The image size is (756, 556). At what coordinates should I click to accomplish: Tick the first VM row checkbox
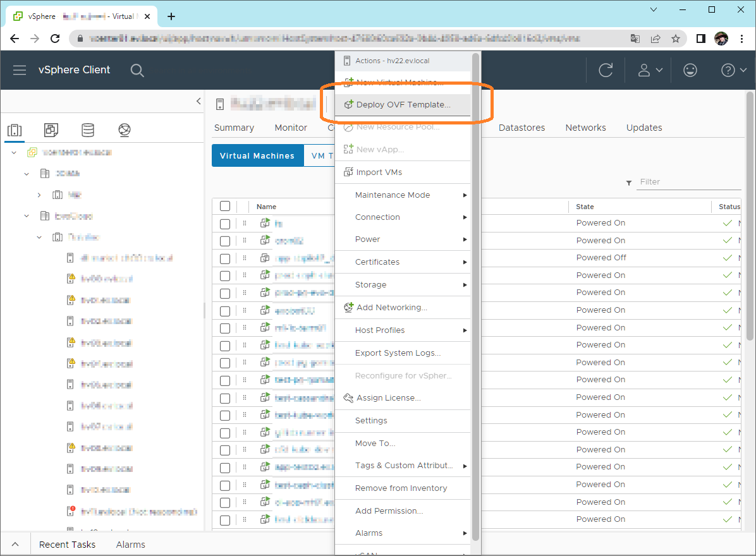click(x=224, y=224)
